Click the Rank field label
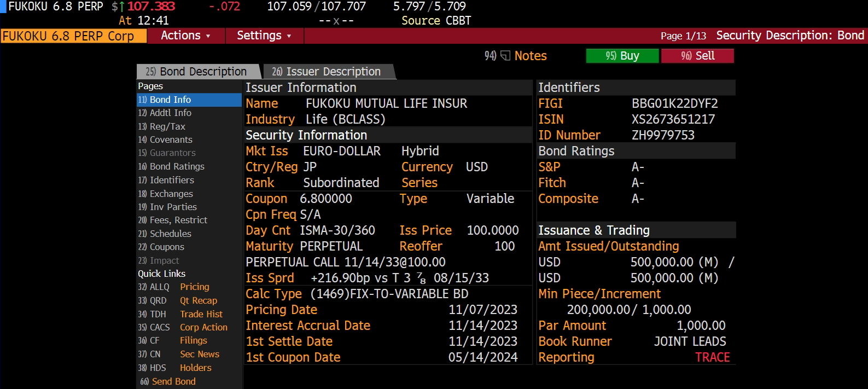 pos(260,183)
